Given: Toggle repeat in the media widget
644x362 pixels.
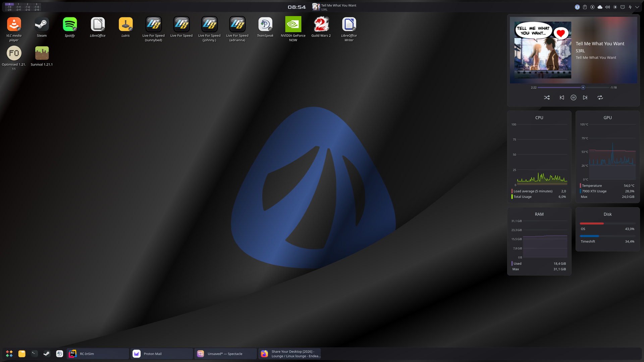Looking at the screenshot, I should pyautogui.click(x=600, y=98).
